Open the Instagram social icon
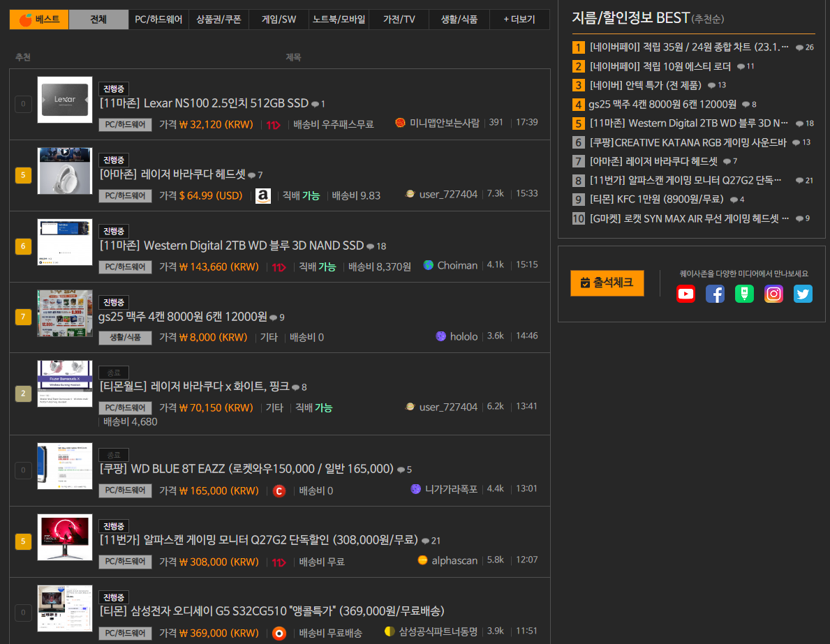 point(773,294)
